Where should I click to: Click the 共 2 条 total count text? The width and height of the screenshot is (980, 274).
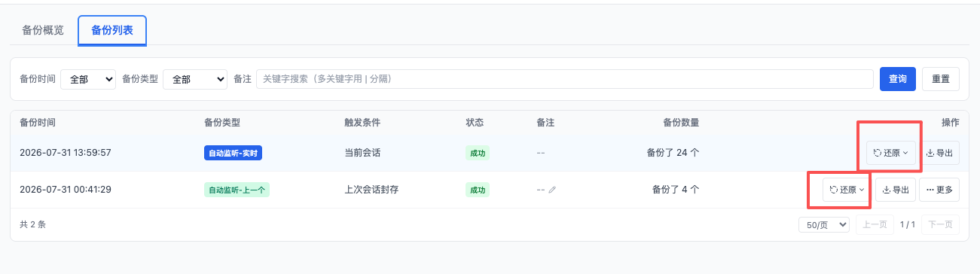[33, 224]
